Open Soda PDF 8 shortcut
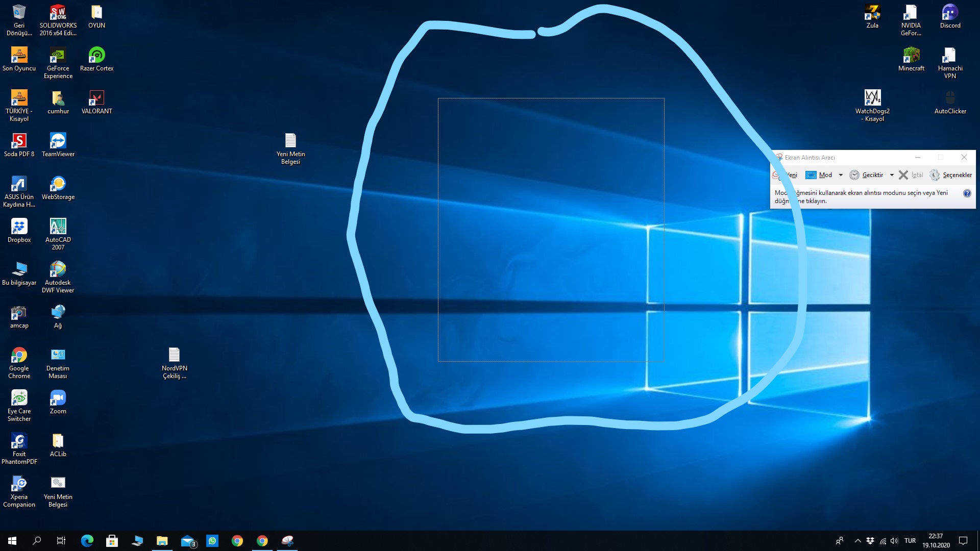Viewport: 980px width, 551px height. [19, 145]
